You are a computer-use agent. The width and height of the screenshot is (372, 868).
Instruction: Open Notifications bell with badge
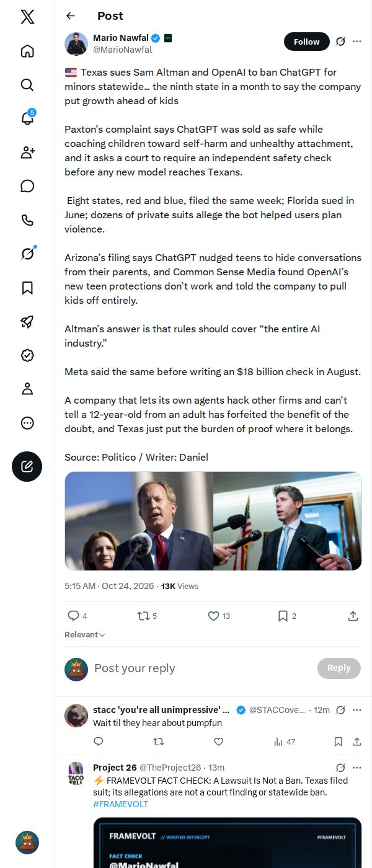(x=27, y=118)
